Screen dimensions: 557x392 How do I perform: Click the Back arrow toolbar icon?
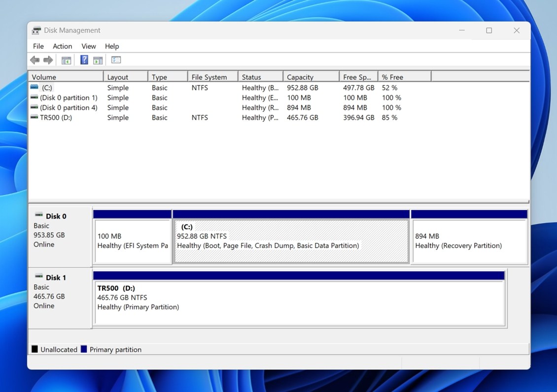tap(35, 60)
